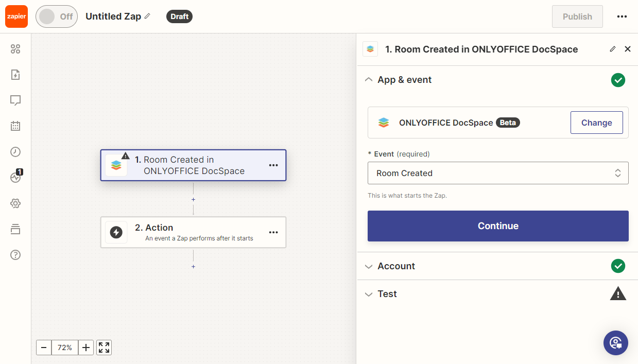Open the Event dropdown showing Room Created
Screen dimensions: 638x364
point(497,173)
